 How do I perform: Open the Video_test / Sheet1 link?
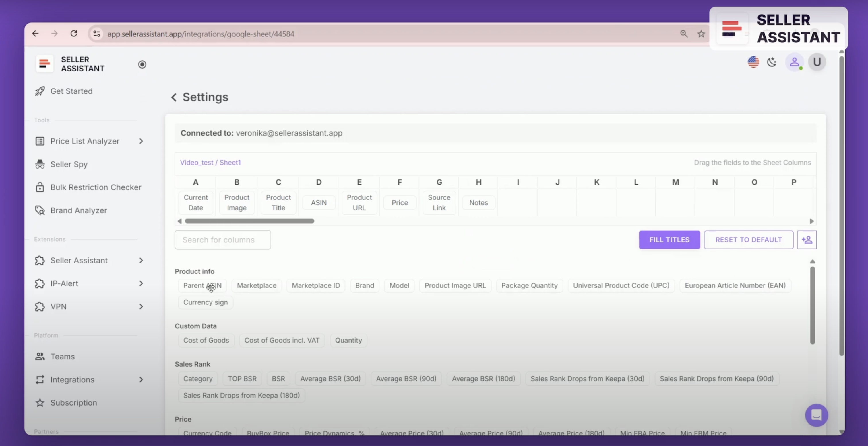(x=211, y=162)
